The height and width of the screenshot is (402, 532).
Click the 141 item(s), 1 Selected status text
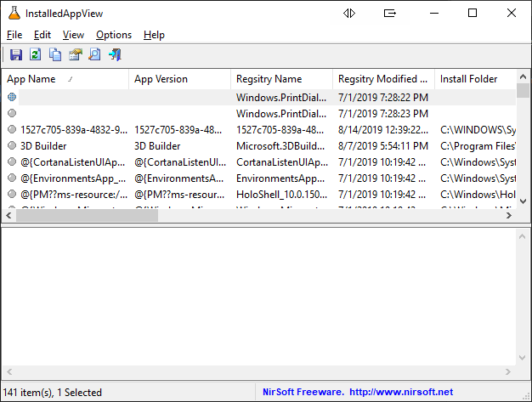53,393
